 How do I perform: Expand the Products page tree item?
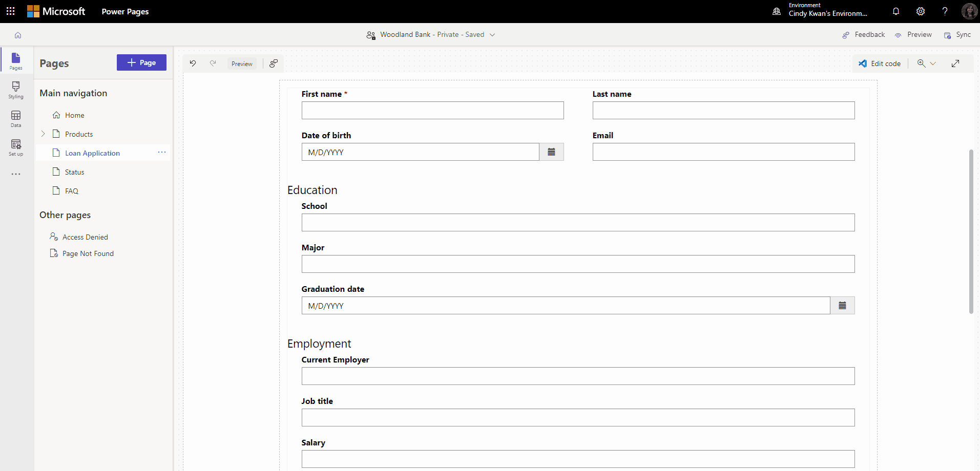tap(43, 134)
